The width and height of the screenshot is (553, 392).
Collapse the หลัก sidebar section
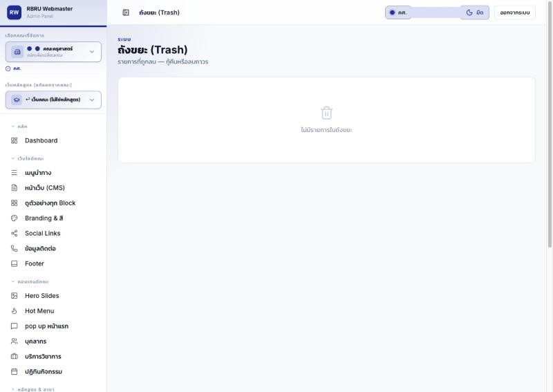click(x=19, y=127)
